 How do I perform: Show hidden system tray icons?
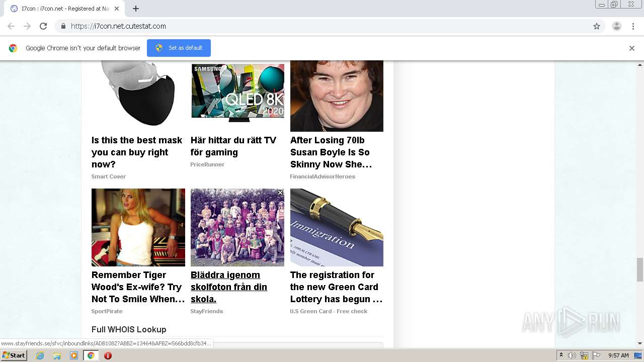(x=560, y=355)
